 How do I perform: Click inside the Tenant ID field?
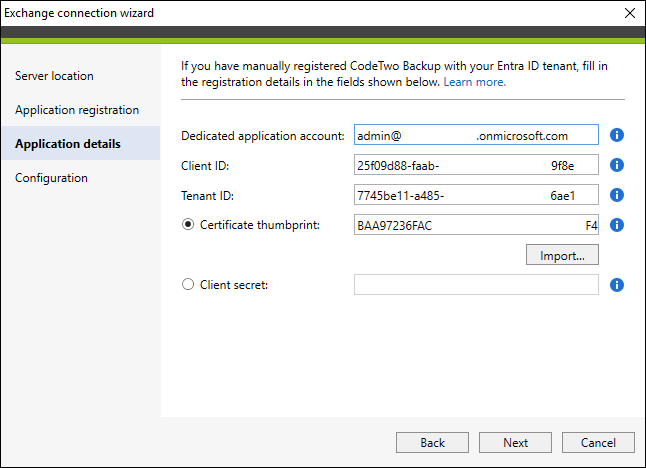tap(476, 195)
